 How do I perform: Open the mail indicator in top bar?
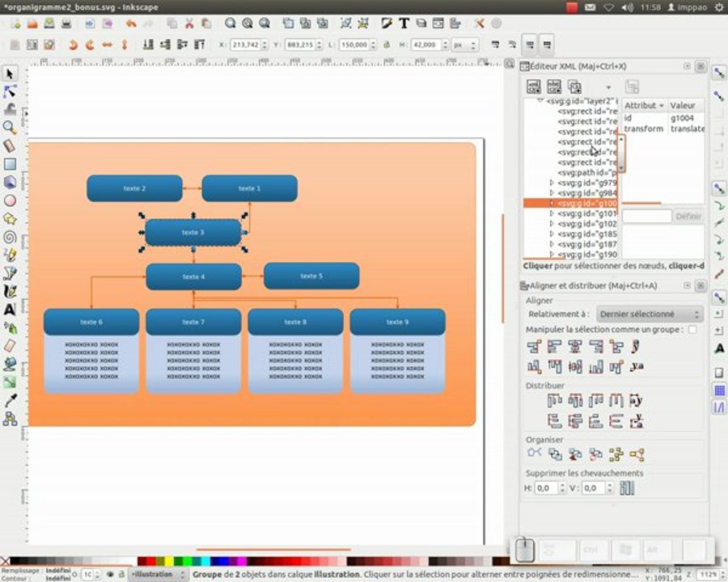click(x=590, y=7)
